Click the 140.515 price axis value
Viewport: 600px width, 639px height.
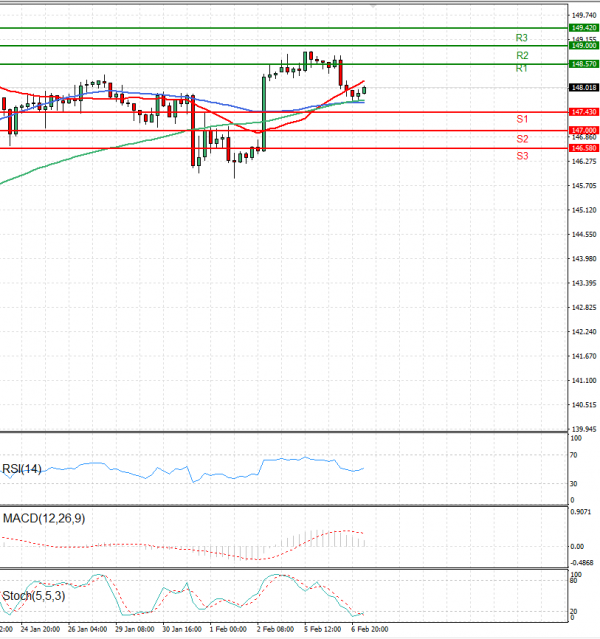coord(584,405)
